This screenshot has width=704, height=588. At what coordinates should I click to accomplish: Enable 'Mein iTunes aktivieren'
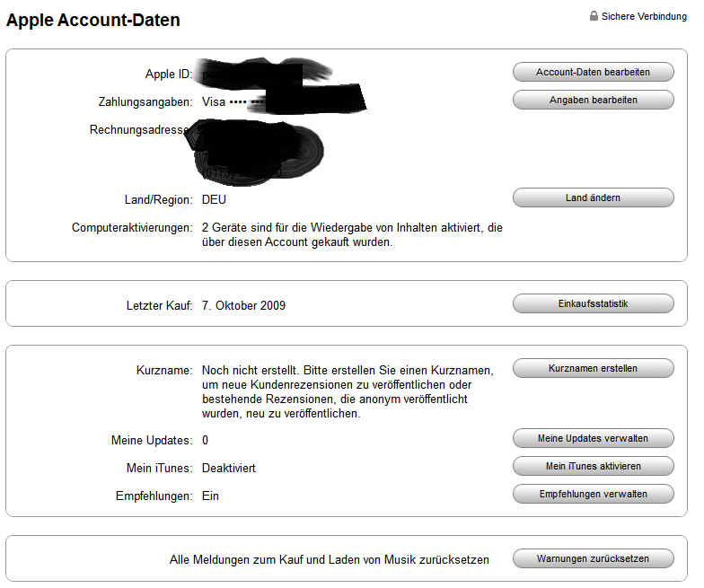pyautogui.click(x=593, y=466)
